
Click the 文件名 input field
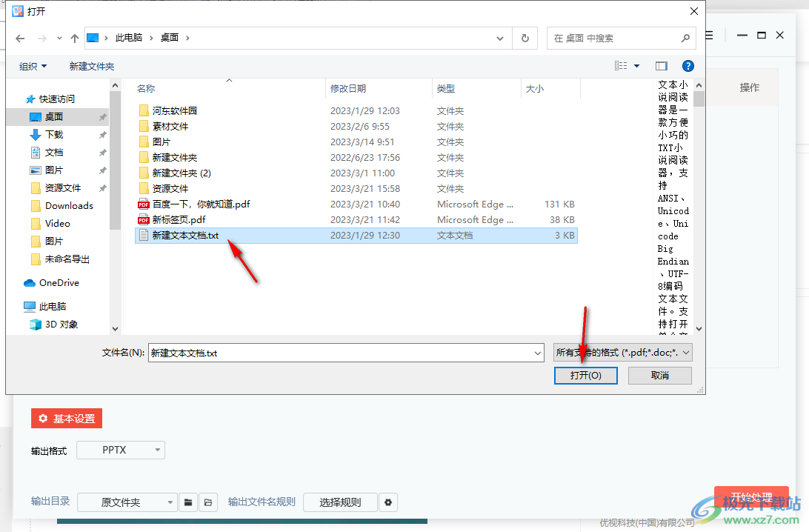click(345, 353)
